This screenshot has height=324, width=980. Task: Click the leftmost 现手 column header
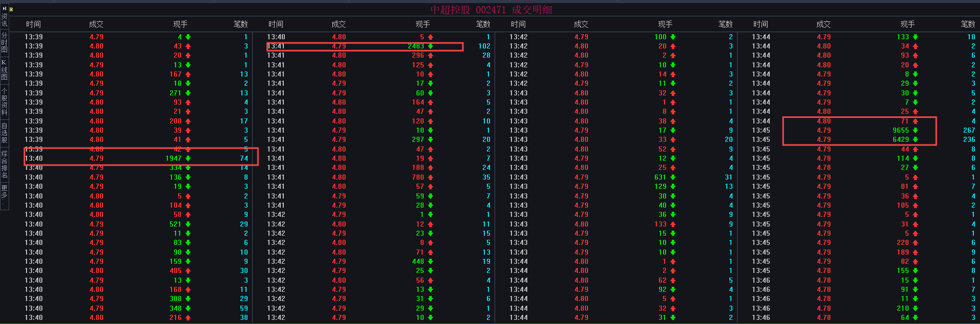tap(180, 24)
